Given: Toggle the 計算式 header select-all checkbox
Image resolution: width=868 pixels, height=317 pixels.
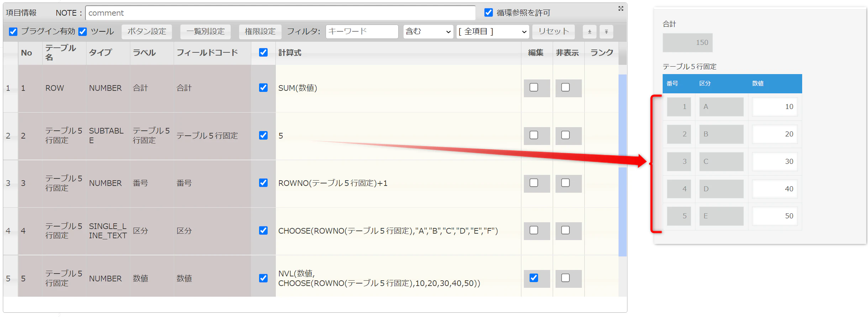Looking at the screenshot, I should point(263,52).
